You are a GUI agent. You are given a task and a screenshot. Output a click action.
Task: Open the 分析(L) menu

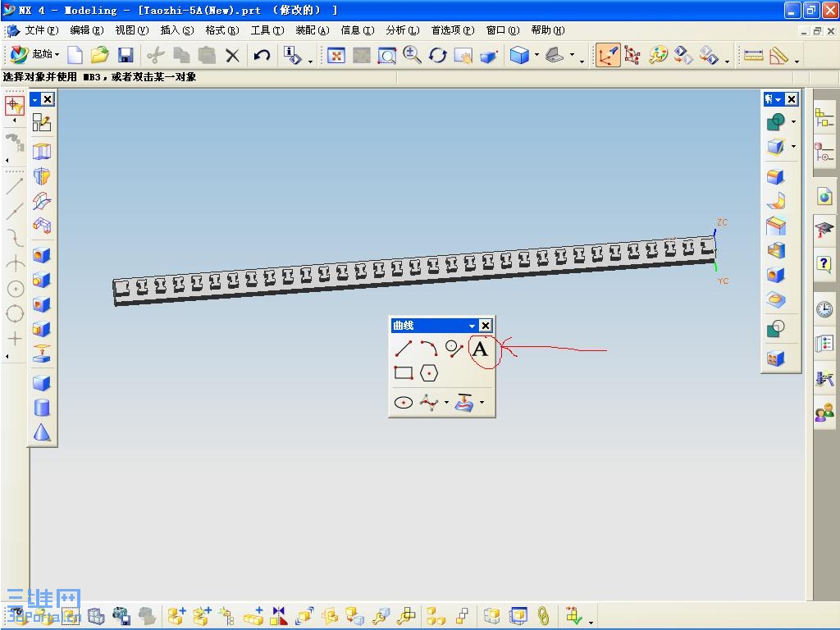(402, 30)
